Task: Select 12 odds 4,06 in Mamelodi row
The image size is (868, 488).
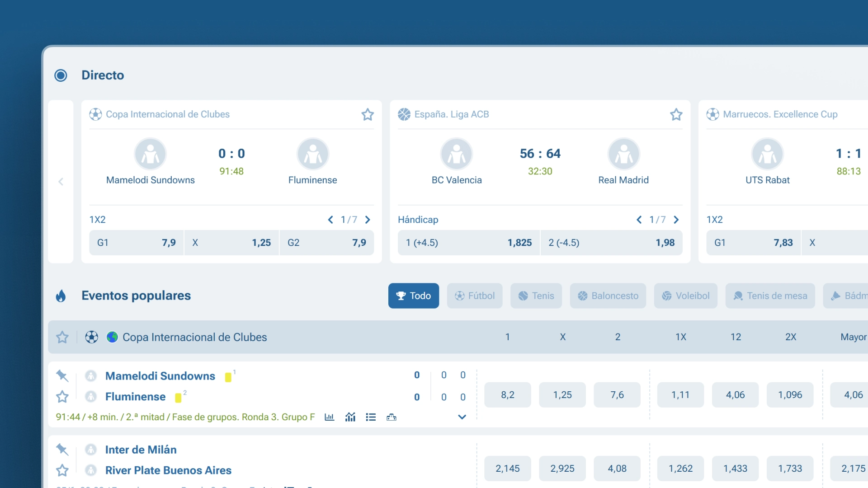Action: (736, 395)
